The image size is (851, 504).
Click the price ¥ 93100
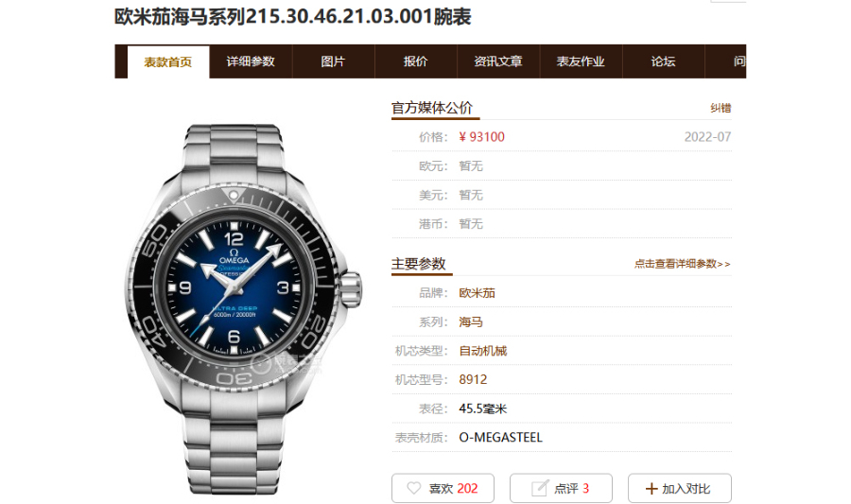pos(482,137)
